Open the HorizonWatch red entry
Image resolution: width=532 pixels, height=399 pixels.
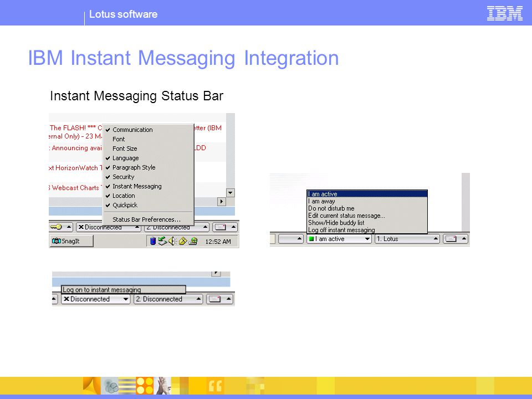pos(76,167)
